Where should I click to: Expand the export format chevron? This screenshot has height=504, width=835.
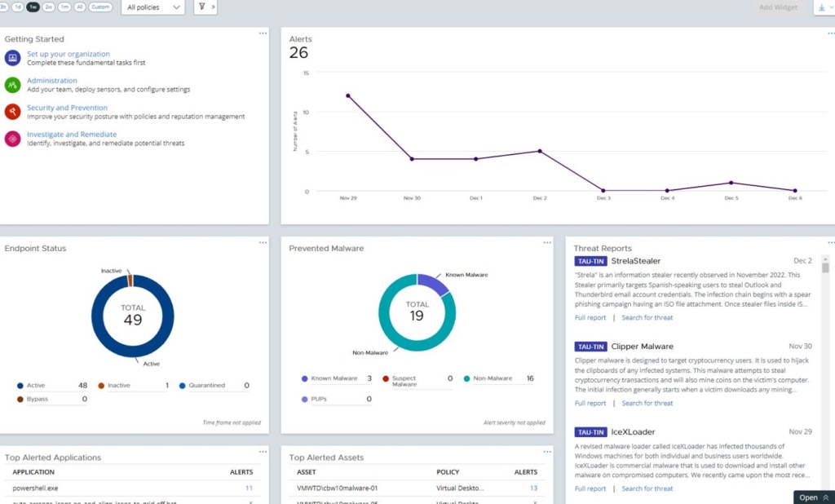(831, 7)
